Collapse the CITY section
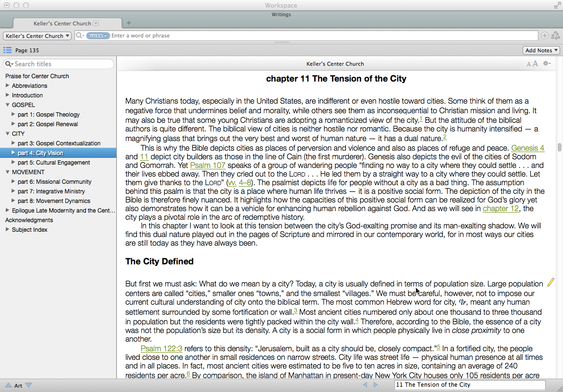Image resolution: width=563 pixels, height=392 pixels. click(x=7, y=133)
